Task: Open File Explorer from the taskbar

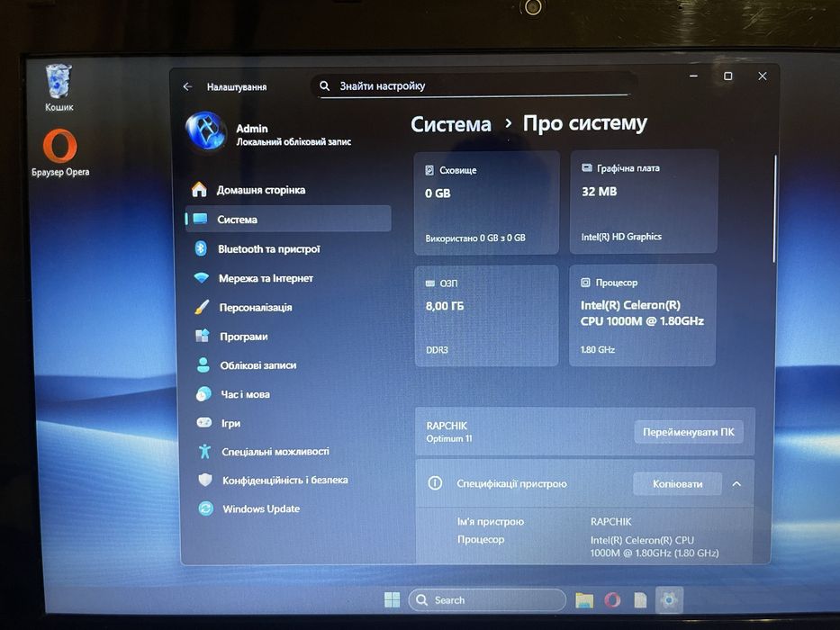Action: 584,600
